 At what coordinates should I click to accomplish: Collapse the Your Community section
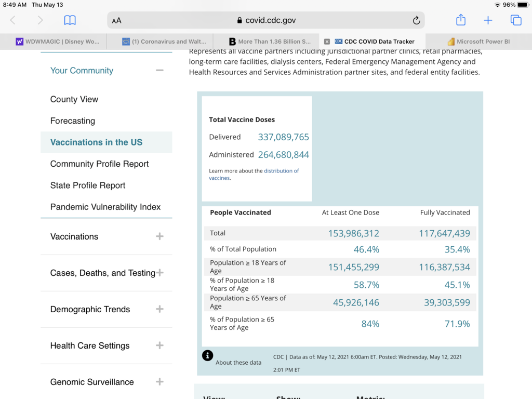[159, 71]
